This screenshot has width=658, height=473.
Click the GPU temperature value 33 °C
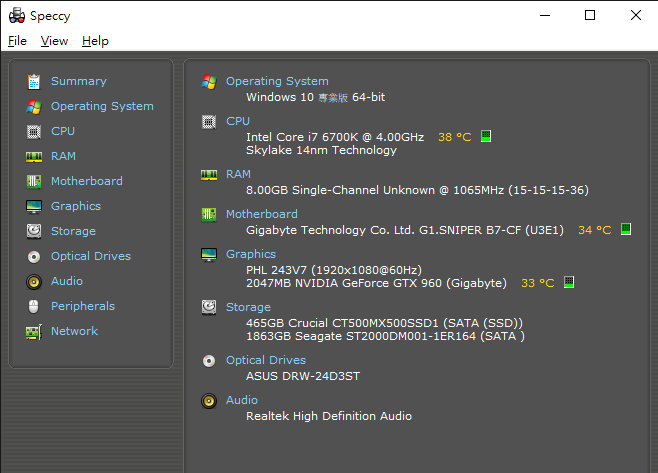[x=538, y=283]
